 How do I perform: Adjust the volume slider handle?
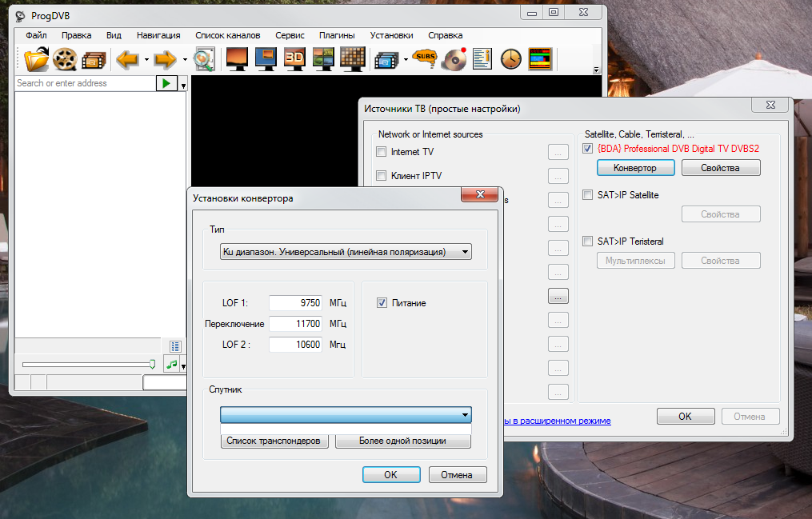tap(152, 364)
